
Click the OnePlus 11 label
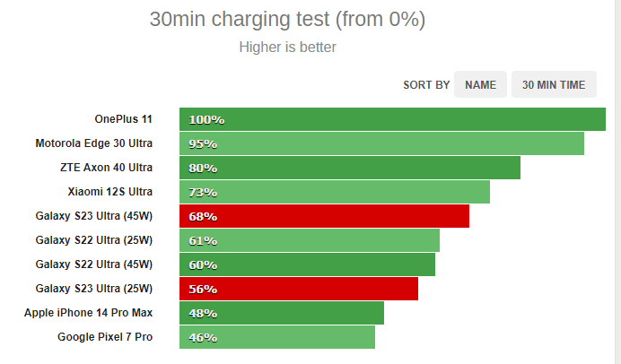pos(123,119)
